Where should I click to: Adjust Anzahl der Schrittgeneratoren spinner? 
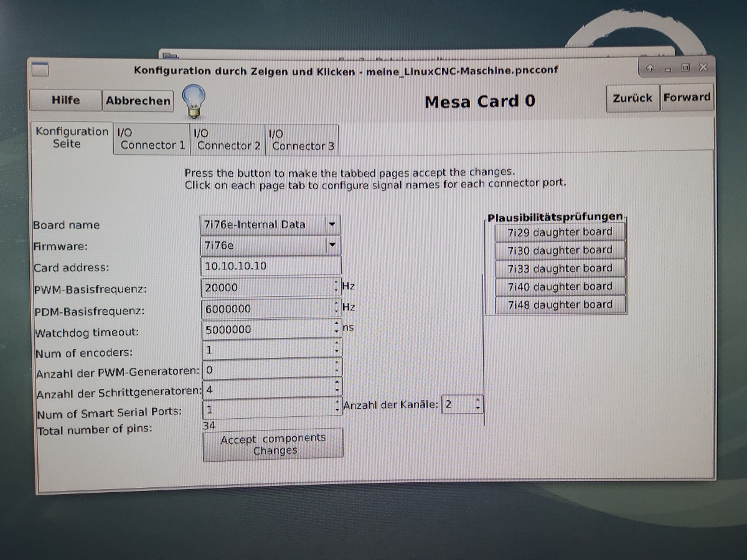338,388
